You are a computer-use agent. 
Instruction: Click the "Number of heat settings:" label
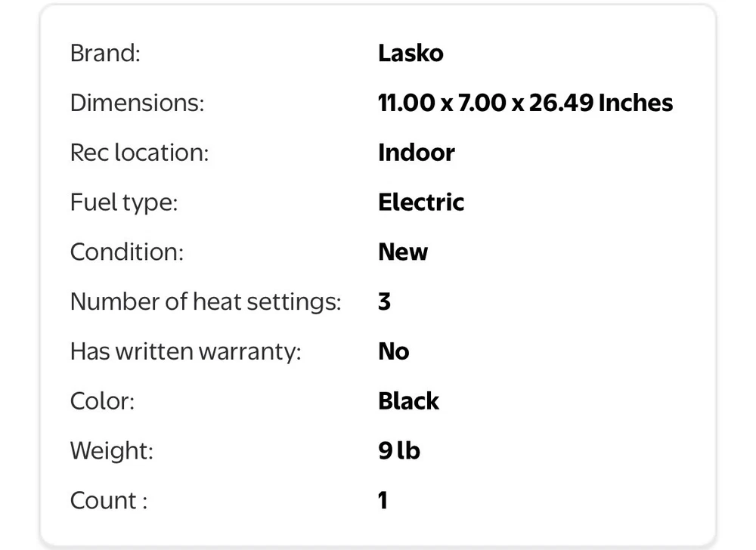206,302
